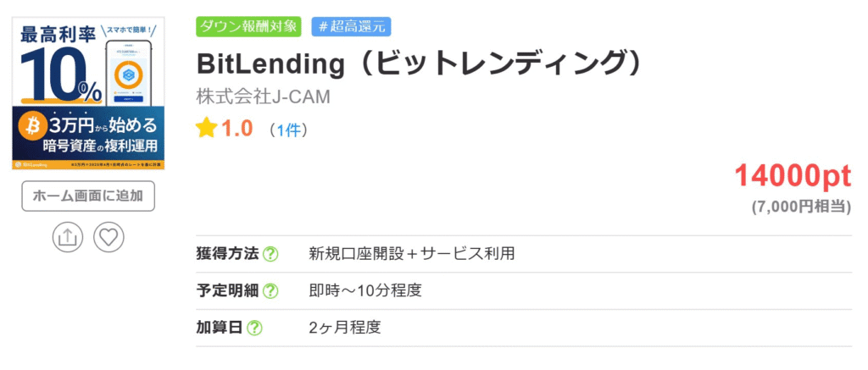Select the green ダウン報酬対象 tag
Screen dimensions: 868x370
tap(248, 26)
